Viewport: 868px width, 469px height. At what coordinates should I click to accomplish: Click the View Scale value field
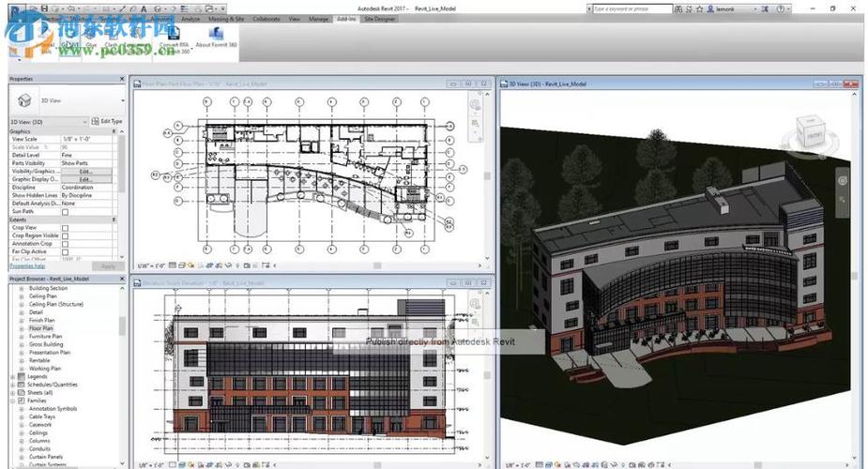pyautogui.click(x=85, y=140)
